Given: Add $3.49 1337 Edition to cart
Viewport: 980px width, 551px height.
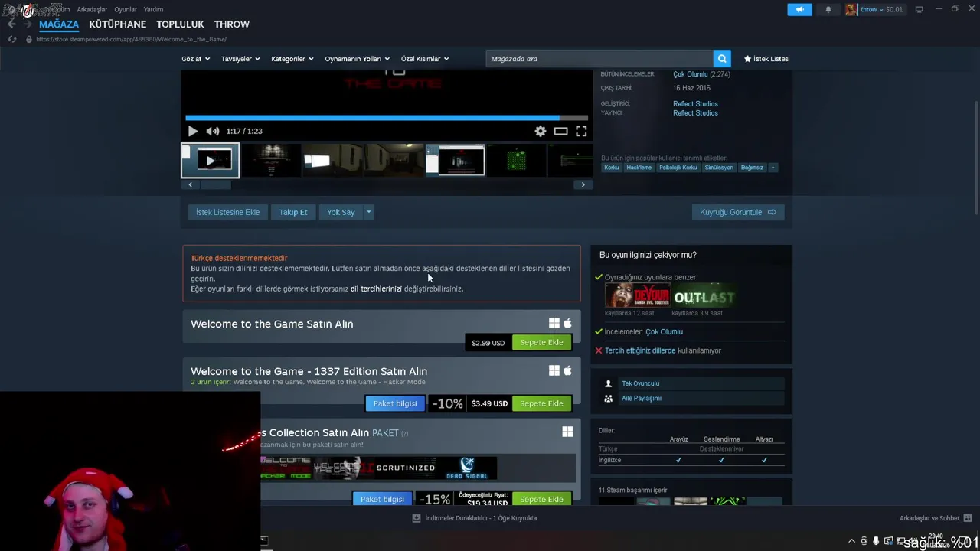Looking at the screenshot, I should [x=541, y=403].
